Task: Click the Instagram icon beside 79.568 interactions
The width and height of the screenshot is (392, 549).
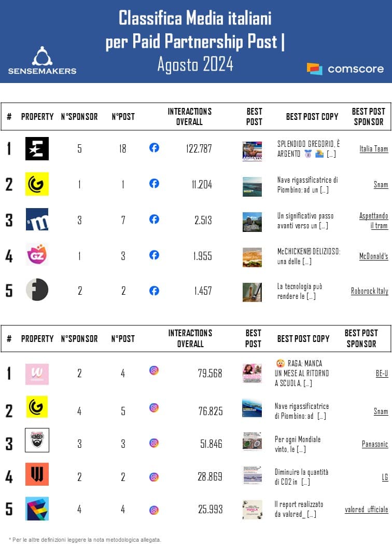Action: pos(154,370)
